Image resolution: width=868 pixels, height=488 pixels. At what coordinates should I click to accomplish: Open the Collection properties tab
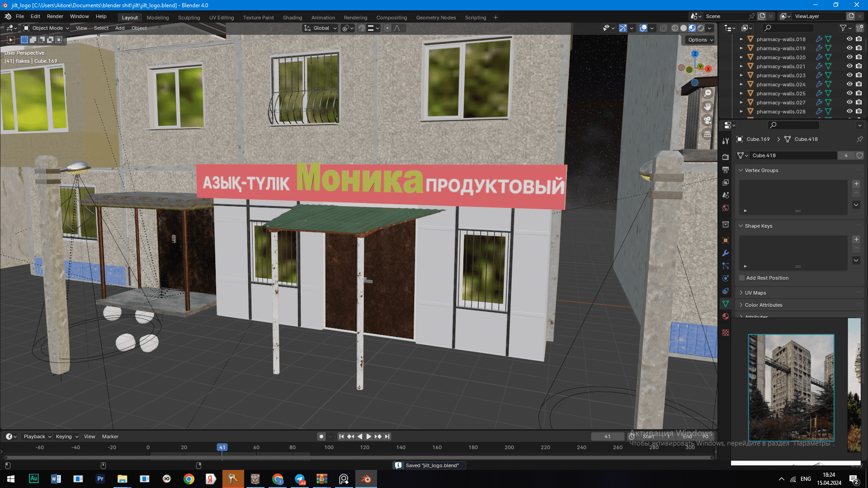click(726, 224)
